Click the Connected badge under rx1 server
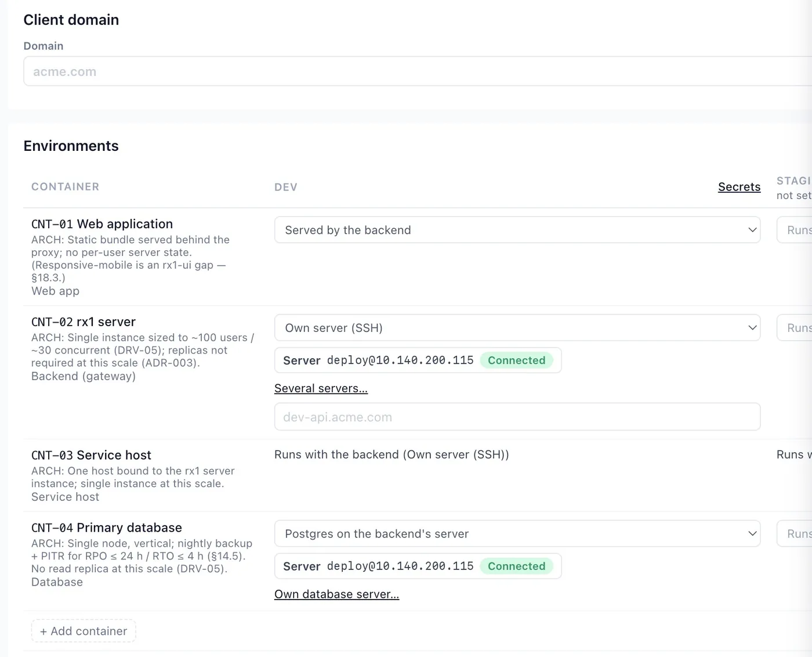Screen dimensions: 812x657 click(516, 360)
